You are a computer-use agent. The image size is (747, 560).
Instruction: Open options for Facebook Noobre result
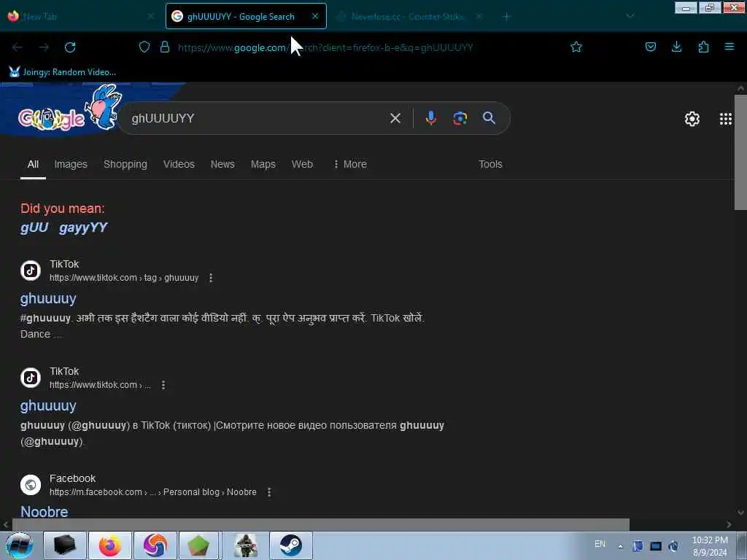269,492
